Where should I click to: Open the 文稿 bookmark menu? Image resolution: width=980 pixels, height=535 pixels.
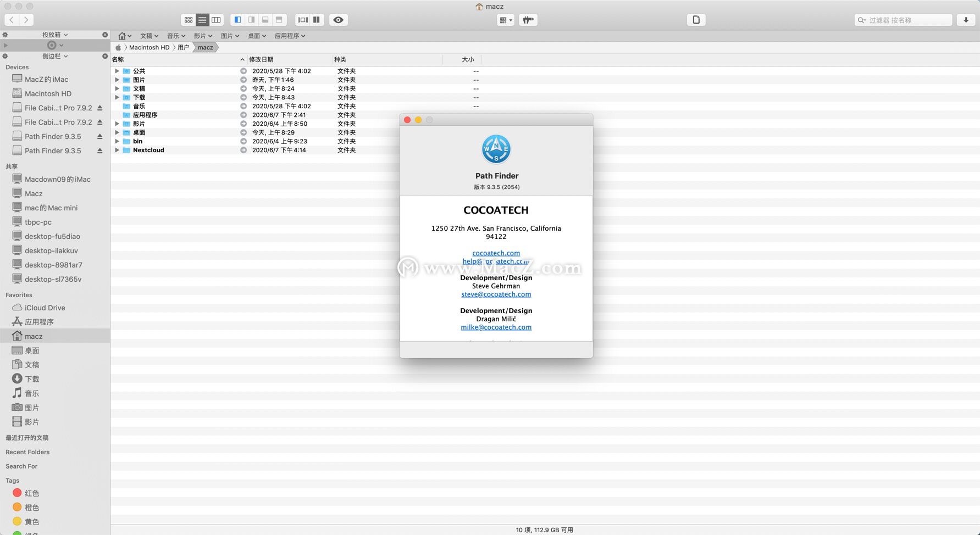coord(149,36)
